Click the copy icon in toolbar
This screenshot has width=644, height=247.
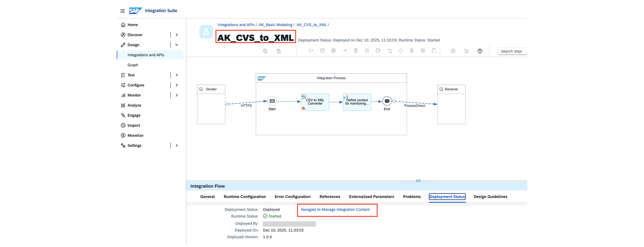point(265,51)
